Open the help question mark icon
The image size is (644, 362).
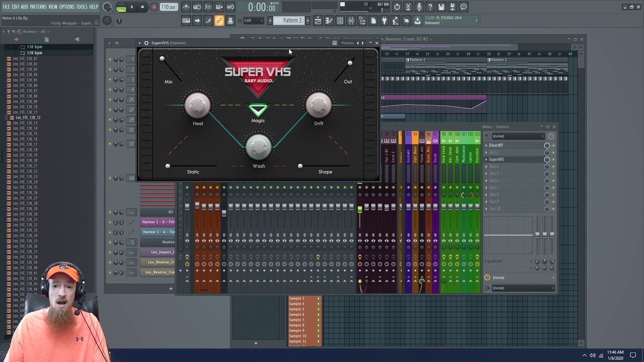(430, 7)
